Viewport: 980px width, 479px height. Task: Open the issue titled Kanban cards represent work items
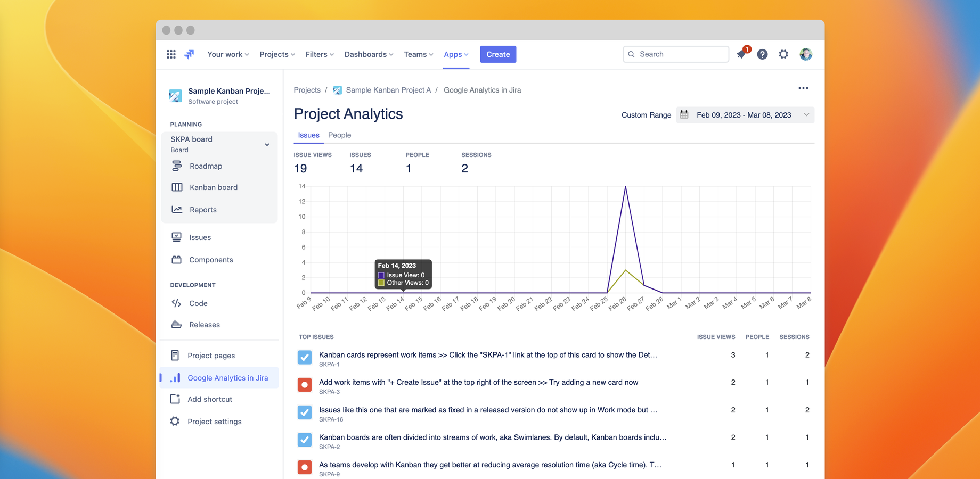(x=488, y=355)
